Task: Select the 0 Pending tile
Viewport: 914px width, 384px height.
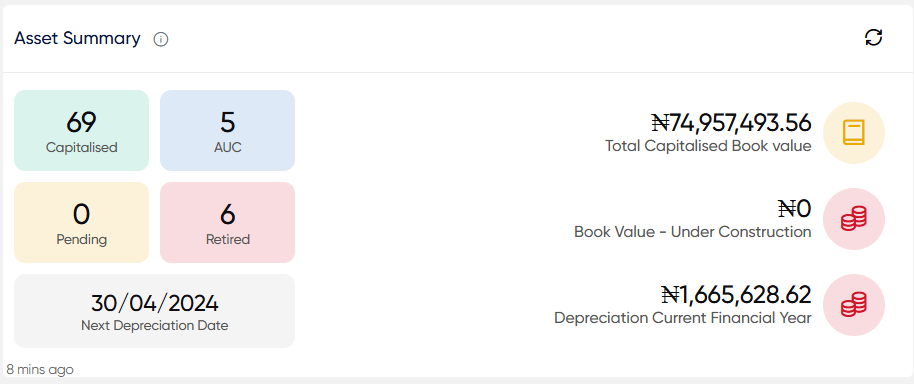Action: (x=82, y=223)
